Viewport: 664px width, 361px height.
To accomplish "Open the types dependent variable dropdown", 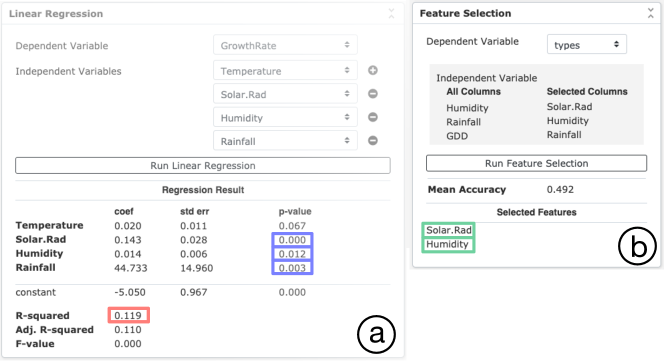I will point(587,44).
